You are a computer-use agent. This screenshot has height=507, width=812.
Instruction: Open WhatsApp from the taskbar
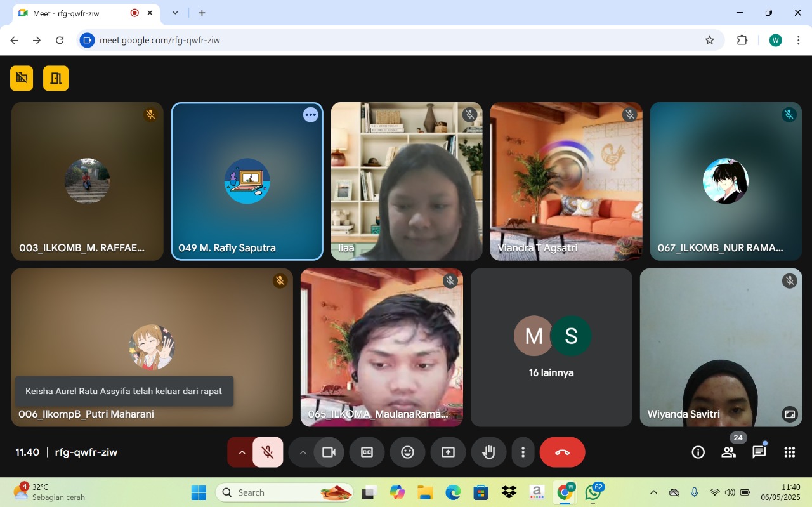click(593, 492)
